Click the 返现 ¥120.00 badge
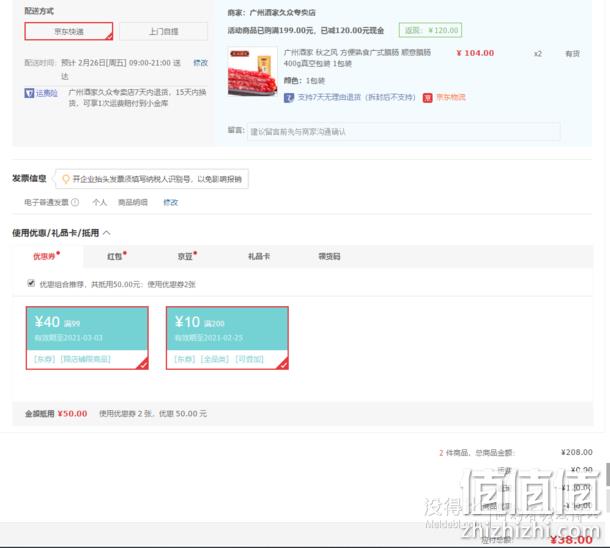This screenshot has width=610, height=548. click(430, 30)
